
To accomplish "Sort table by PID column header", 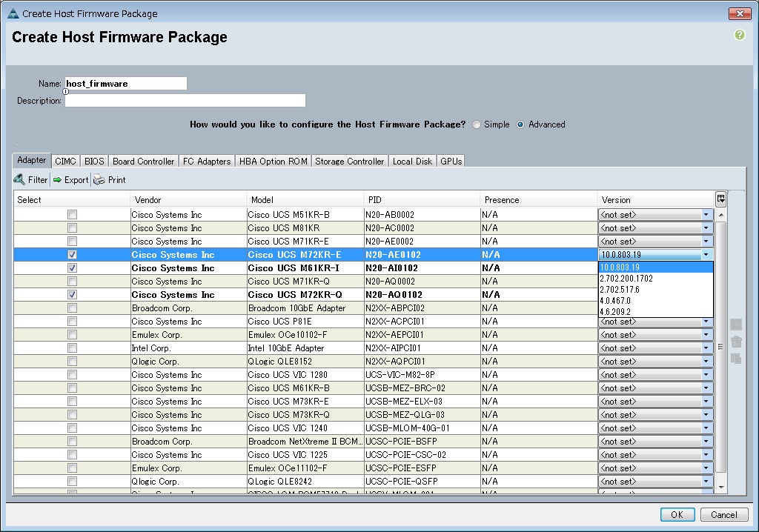I will click(422, 199).
